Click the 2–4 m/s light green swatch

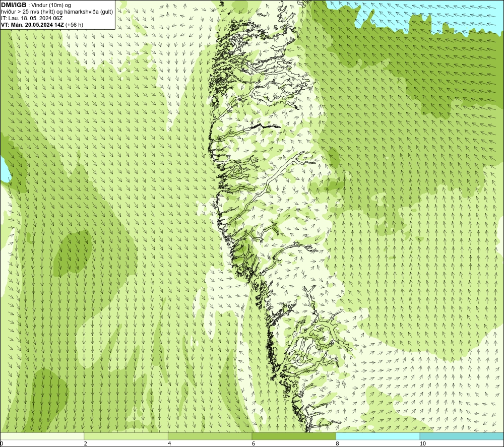pos(126,436)
